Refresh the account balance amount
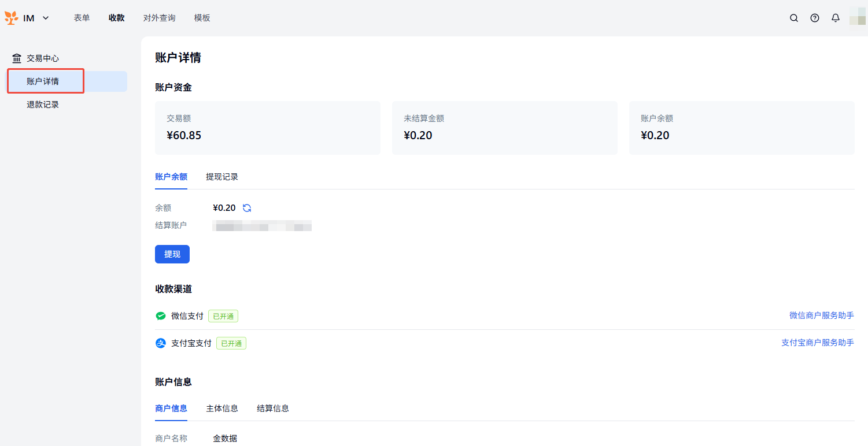This screenshot has height=446, width=868. (247, 208)
